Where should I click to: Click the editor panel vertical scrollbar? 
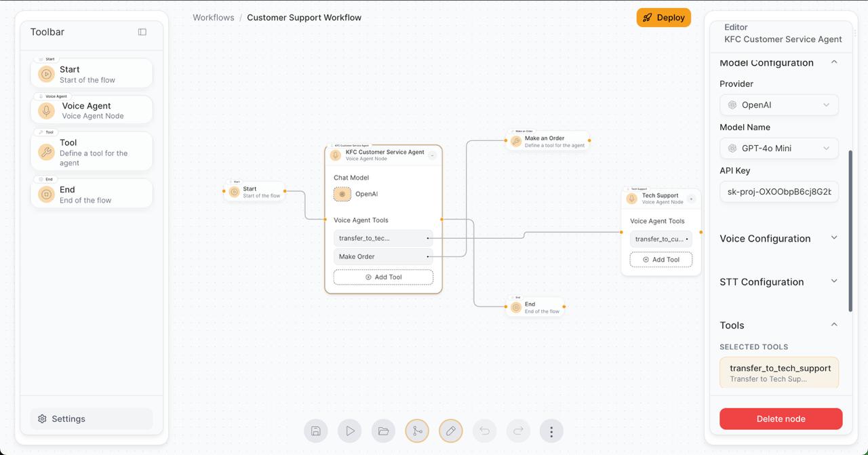(850, 231)
